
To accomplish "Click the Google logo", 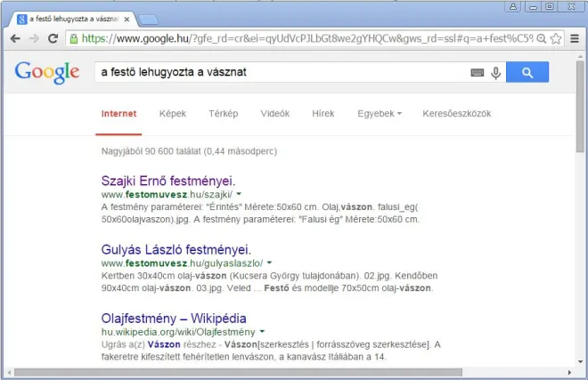I will 47,73.
